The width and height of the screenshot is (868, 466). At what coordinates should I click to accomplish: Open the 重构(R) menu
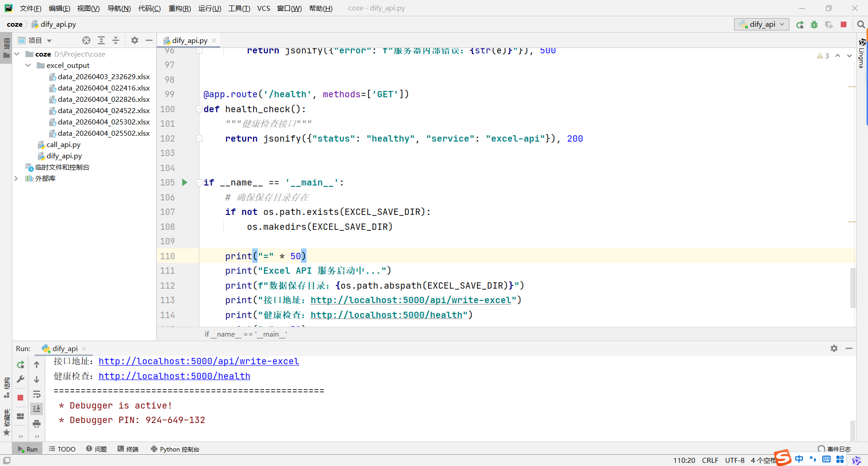tap(179, 8)
